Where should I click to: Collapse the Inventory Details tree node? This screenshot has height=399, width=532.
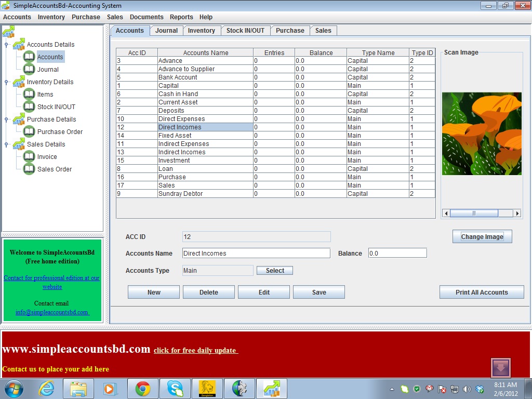pyautogui.click(x=6, y=82)
